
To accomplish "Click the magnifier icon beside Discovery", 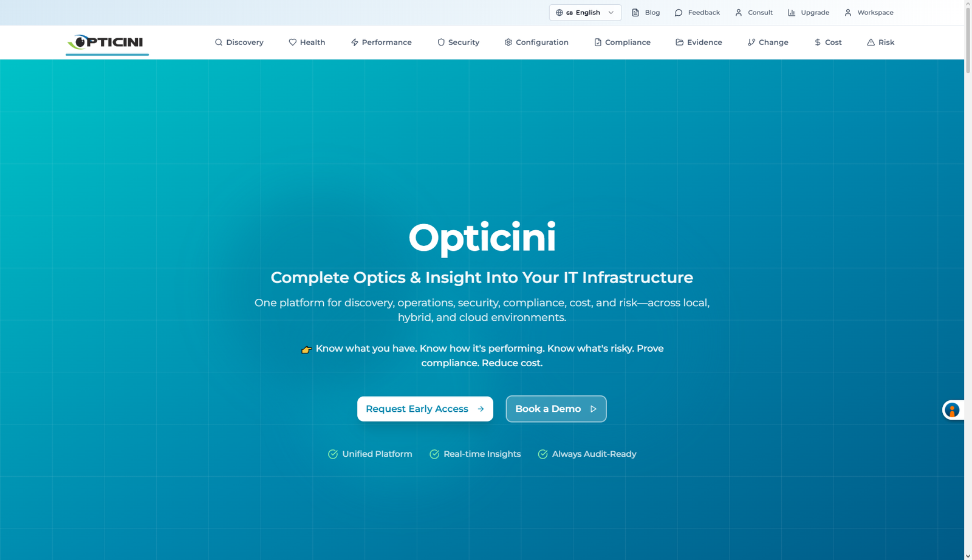I will point(219,43).
